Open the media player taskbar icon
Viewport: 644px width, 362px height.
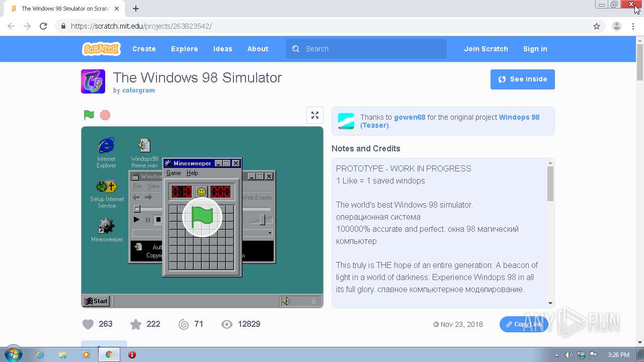coord(86,354)
